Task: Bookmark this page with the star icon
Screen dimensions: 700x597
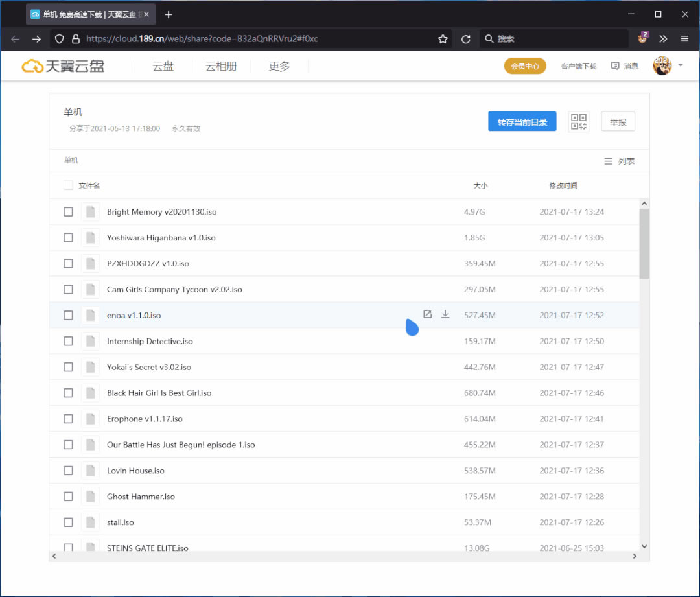Action: pos(443,40)
